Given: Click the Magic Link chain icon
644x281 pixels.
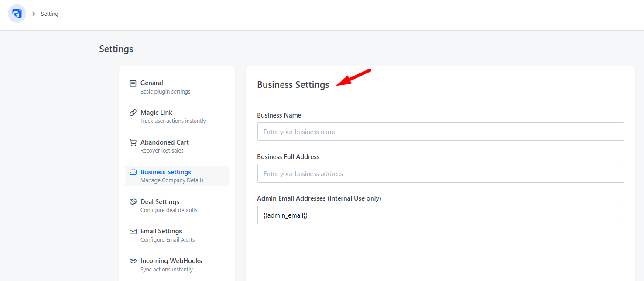Looking at the screenshot, I should click(x=133, y=113).
